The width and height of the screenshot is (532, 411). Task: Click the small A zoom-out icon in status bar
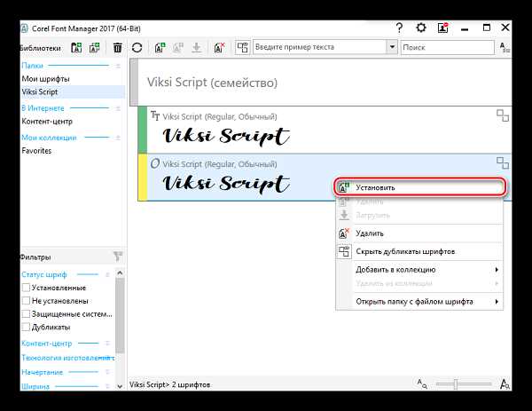click(422, 383)
